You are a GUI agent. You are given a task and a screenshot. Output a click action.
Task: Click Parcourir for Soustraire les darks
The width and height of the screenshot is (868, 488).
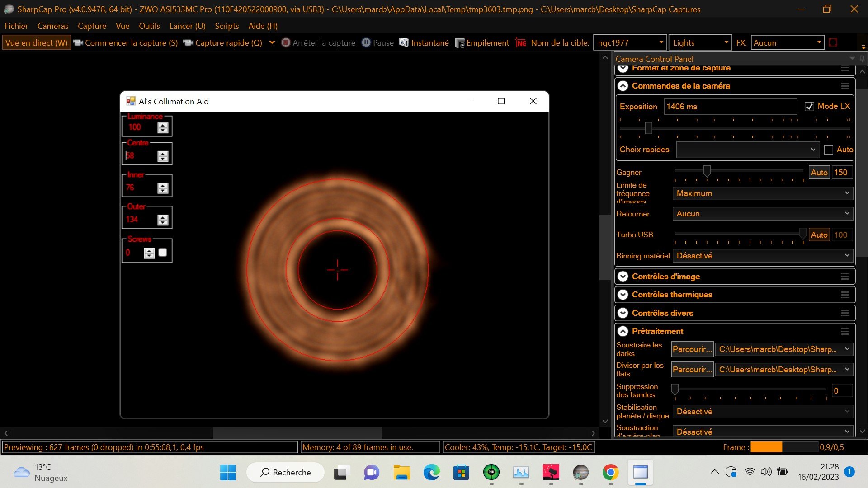coord(692,349)
